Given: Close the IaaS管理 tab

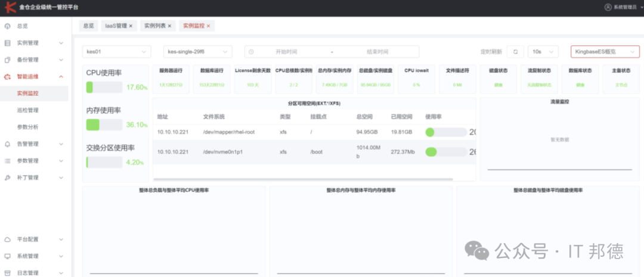Looking at the screenshot, I should [131, 26].
